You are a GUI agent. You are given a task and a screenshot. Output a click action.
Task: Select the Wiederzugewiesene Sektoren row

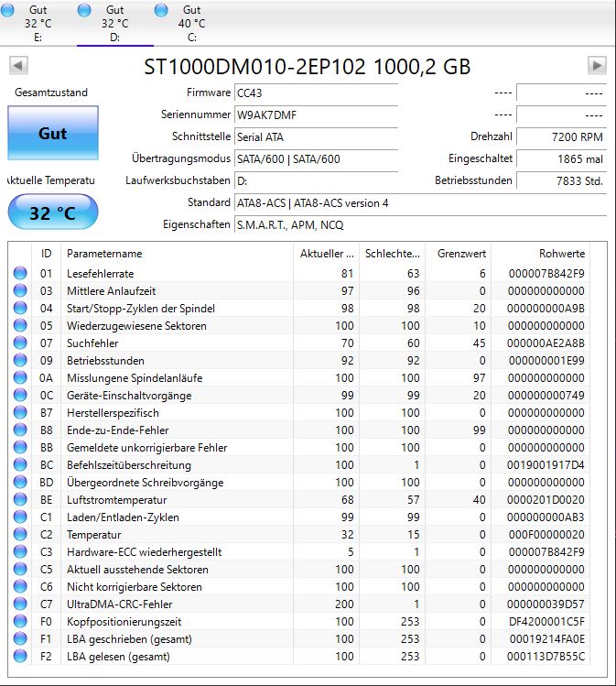coord(299,325)
